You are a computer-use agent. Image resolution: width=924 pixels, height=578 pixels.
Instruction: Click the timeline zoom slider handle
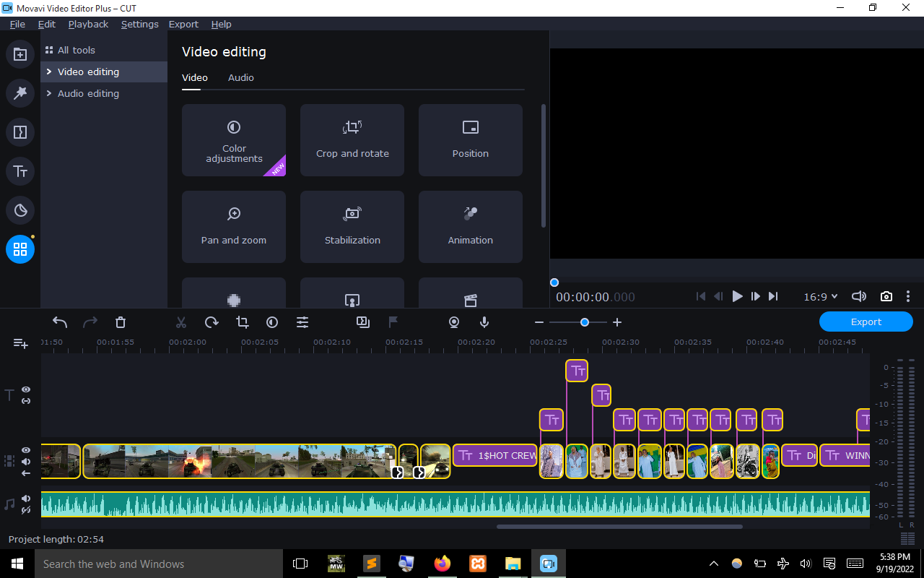pos(585,322)
